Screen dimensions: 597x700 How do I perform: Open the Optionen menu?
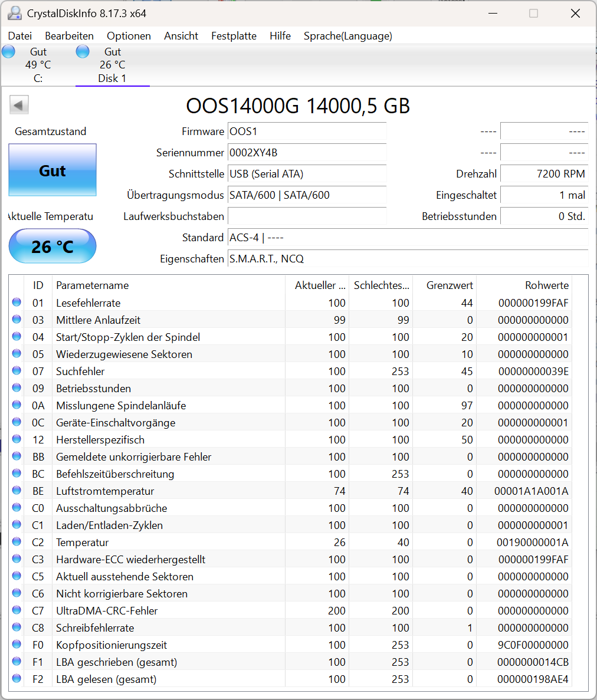coord(129,36)
